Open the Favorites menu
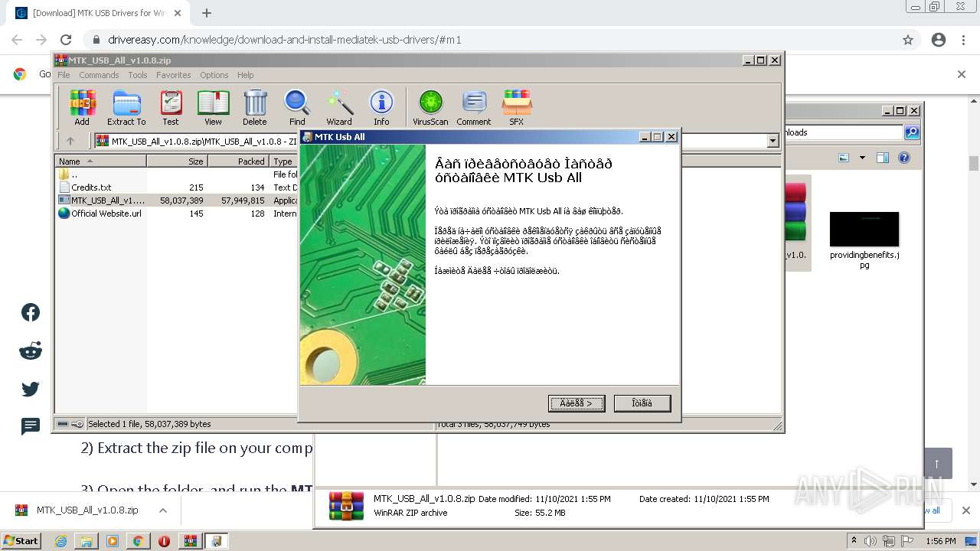The height and width of the screenshot is (551, 980). [174, 75]
